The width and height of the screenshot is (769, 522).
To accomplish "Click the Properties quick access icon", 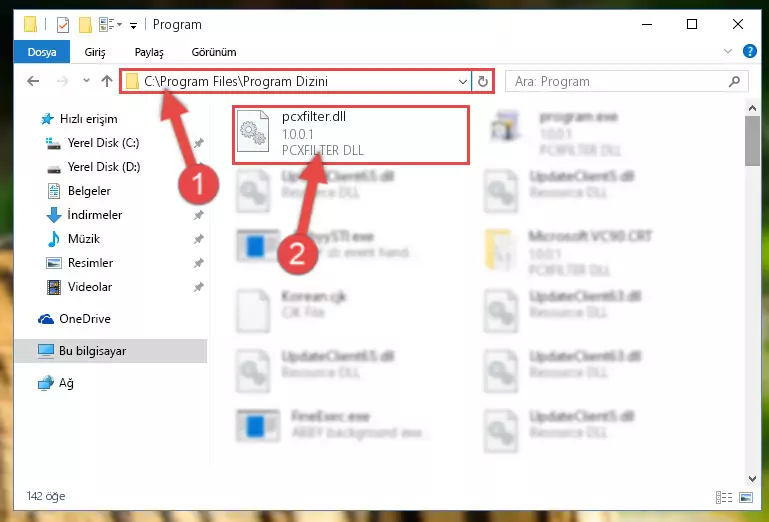I will [x=63, y=25].
